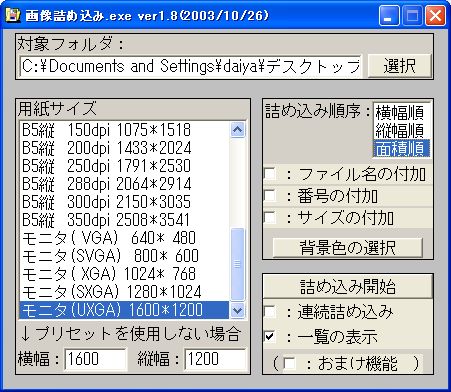Select B5縦 350dpi 2508*3541 paper size
451x392 pixels.
click(x=124, y=220)
